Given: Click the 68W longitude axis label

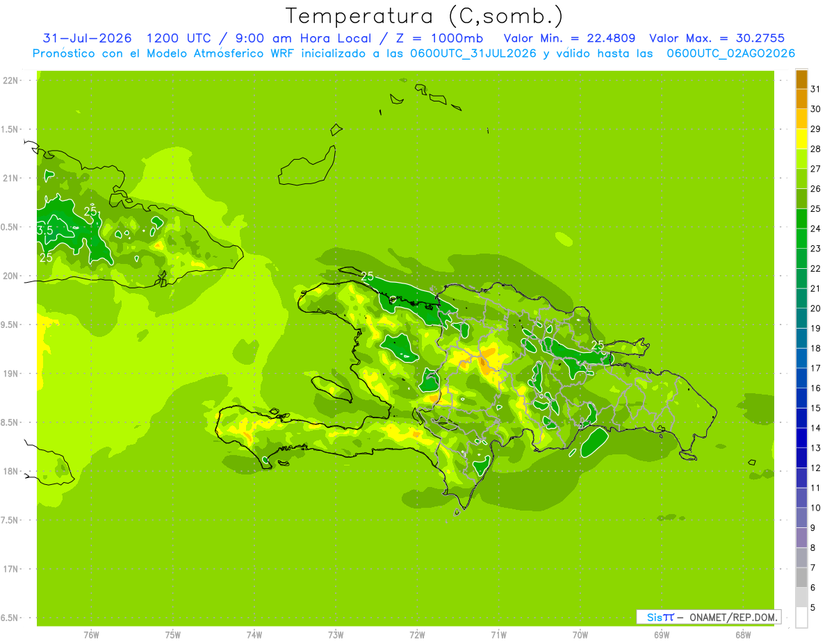Looking at the screenshot, I should (x=743, y=635).
